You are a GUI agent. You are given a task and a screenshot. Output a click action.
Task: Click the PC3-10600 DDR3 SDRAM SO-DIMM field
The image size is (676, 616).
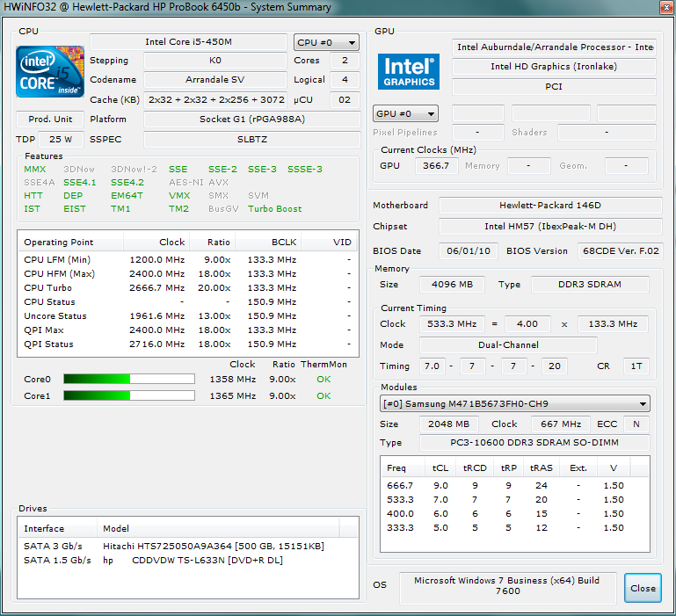pos(534,442)
